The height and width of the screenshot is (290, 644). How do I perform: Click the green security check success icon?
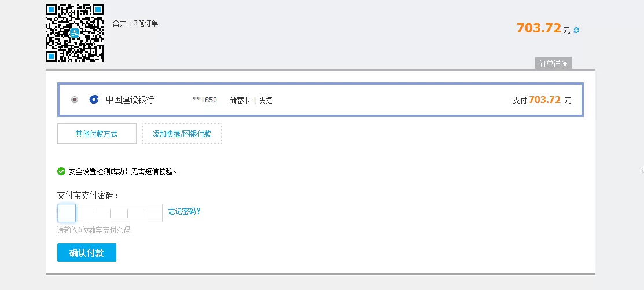tap(61, 171)
